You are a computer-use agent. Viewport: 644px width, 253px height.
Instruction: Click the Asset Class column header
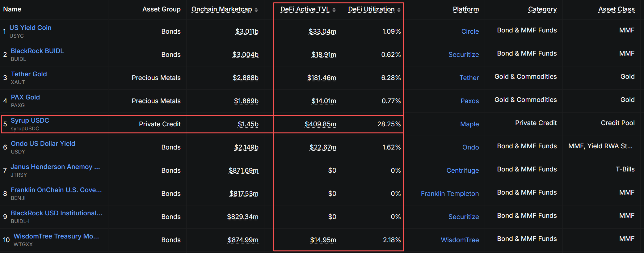click(x=617, y=9)
